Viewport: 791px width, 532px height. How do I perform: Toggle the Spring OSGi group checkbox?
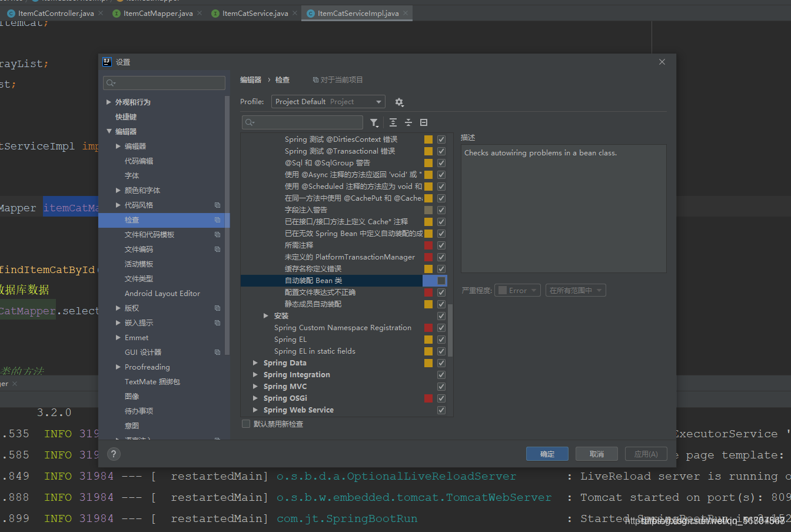pos(441,398)
